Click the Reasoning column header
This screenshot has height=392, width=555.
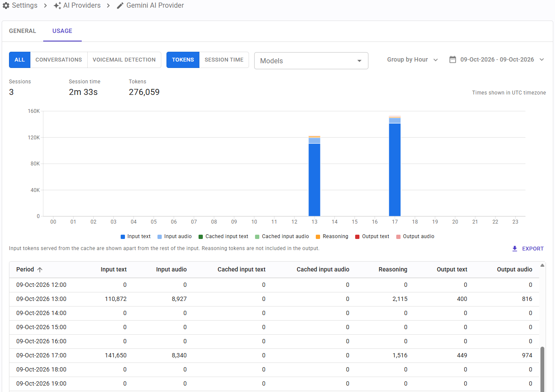393,270
